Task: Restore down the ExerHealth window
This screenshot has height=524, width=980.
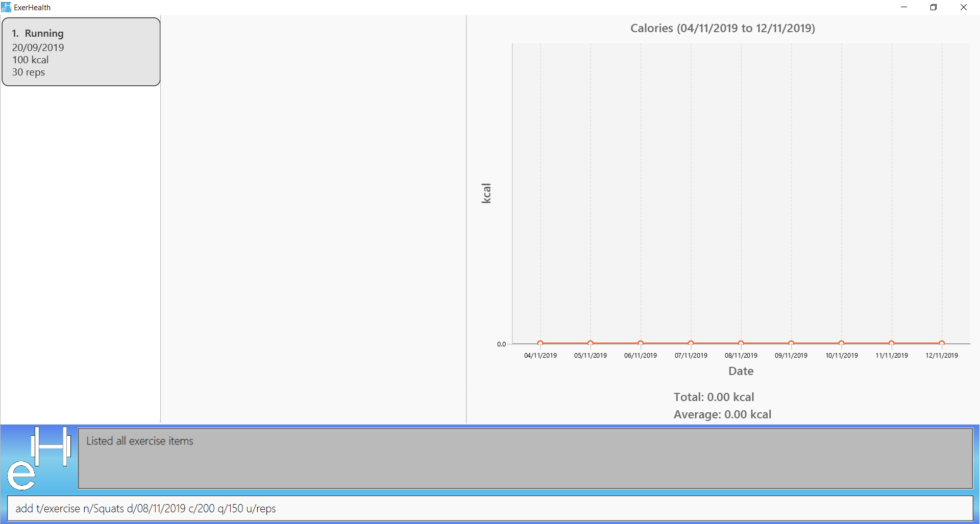Action: pyautogui.click(x=934, y=7)
